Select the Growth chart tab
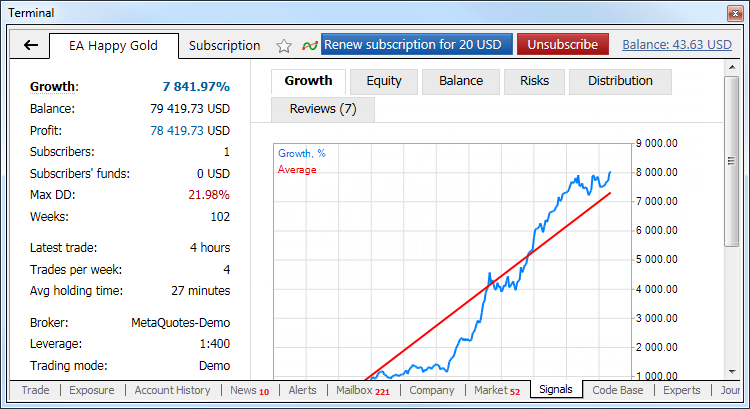750x409 pixels. (x=308, y=81)
